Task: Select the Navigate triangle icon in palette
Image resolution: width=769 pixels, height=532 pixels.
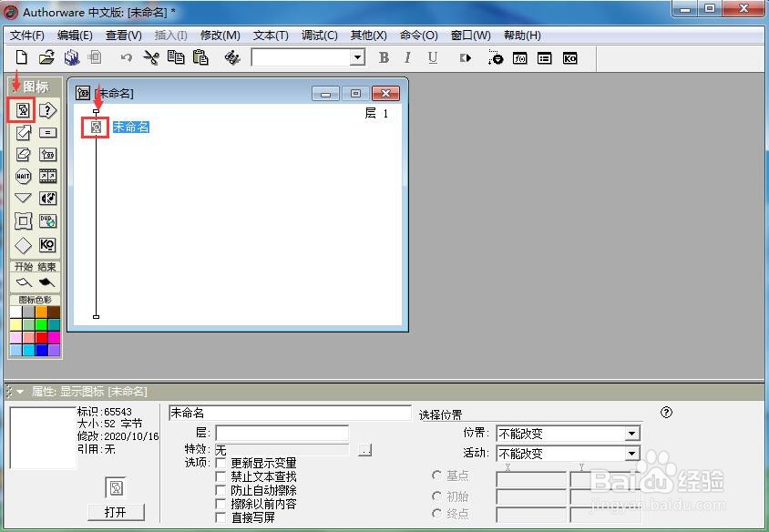Action: 23,198
